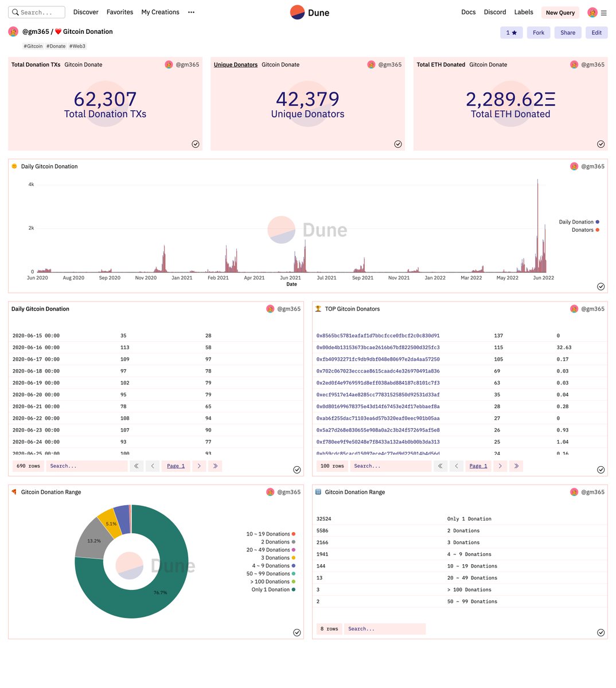Open the Discord link in the header
This screenshot has width=616, height=688.
tap(495, 12)
